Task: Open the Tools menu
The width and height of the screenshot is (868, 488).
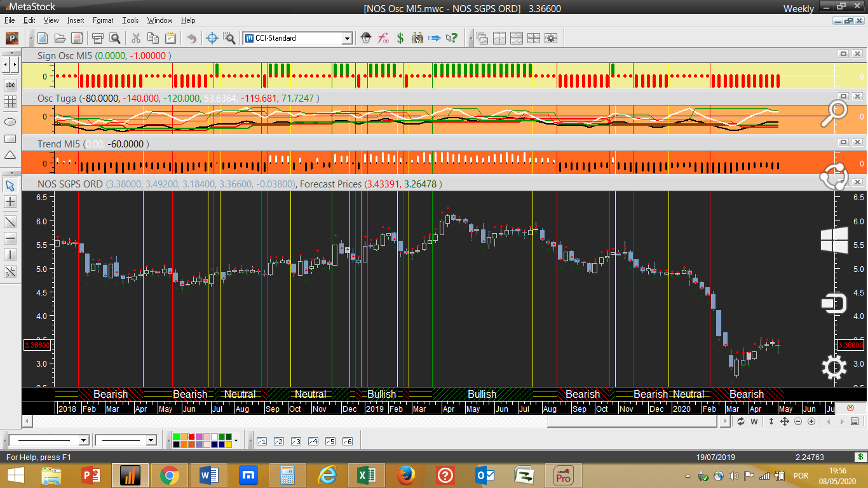Action: [130, 20]
